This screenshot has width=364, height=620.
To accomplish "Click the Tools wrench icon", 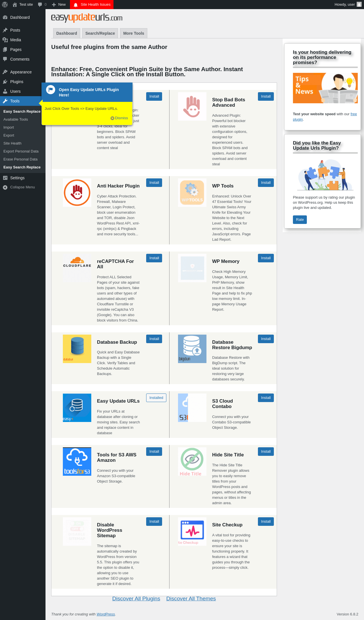I will tap(5, 101).
